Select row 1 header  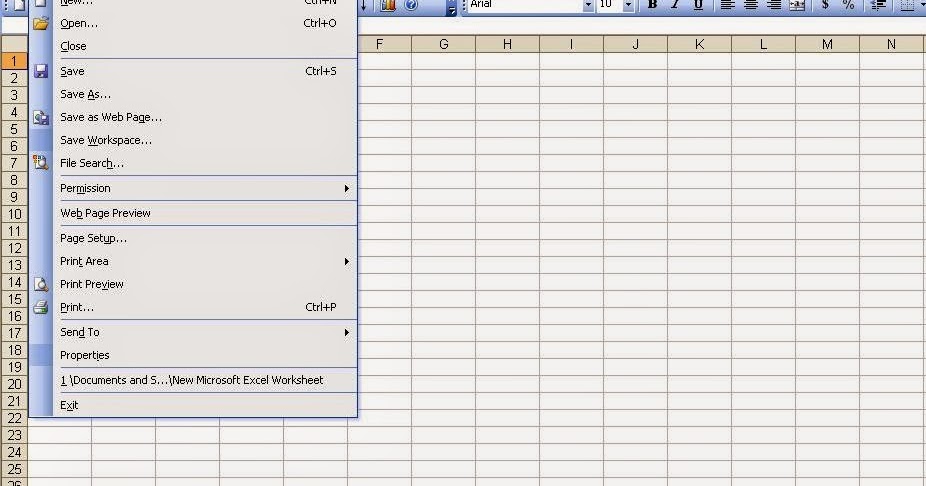click(14, 61)
